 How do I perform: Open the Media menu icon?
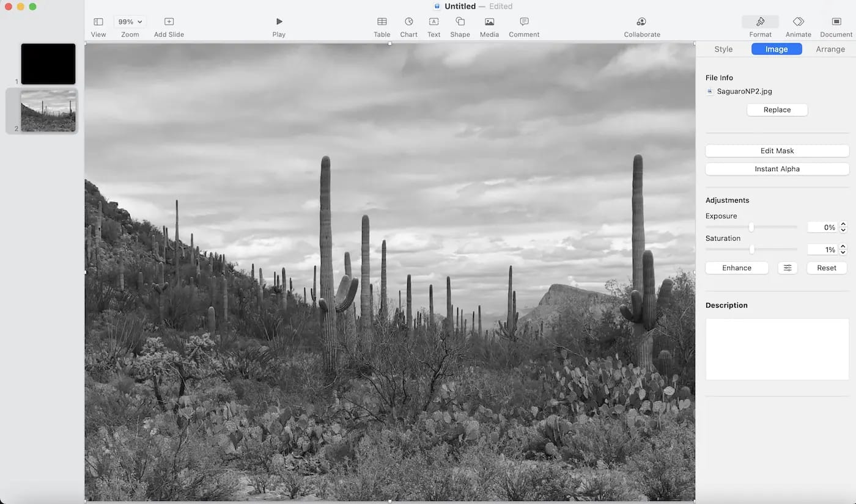coord(489,22)
